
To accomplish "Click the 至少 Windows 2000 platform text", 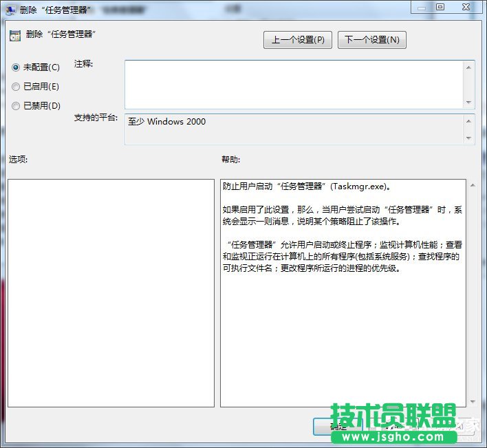I will coord(166,122).
